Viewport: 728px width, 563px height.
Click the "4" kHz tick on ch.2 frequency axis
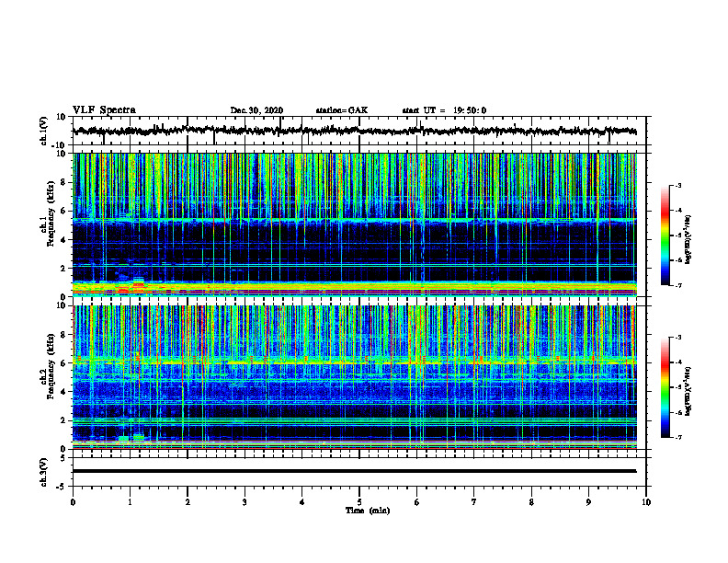63,392
